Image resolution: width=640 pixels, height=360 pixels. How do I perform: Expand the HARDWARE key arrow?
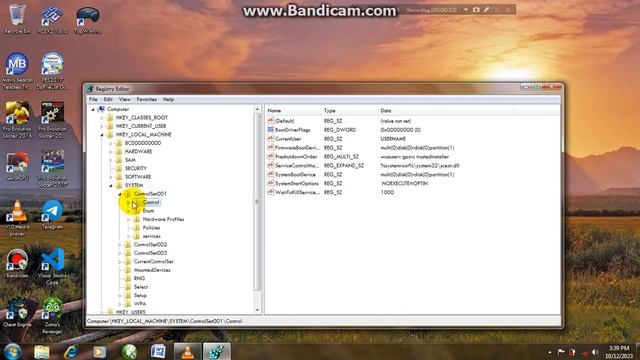click(x=111, y=151)
